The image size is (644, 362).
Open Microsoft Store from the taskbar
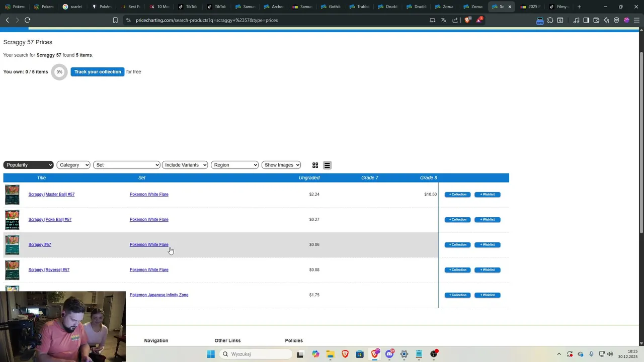click(360, 354)
